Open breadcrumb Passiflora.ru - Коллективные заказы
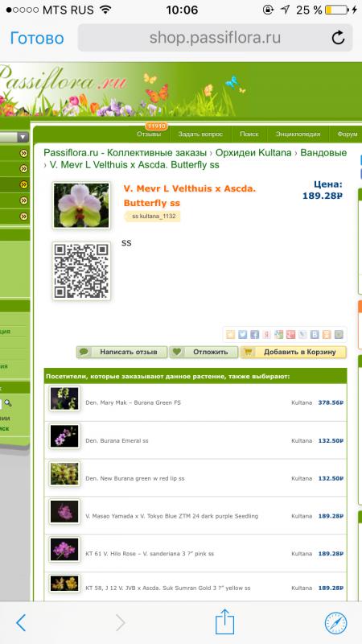362x644 pixels. pos(125,153)
